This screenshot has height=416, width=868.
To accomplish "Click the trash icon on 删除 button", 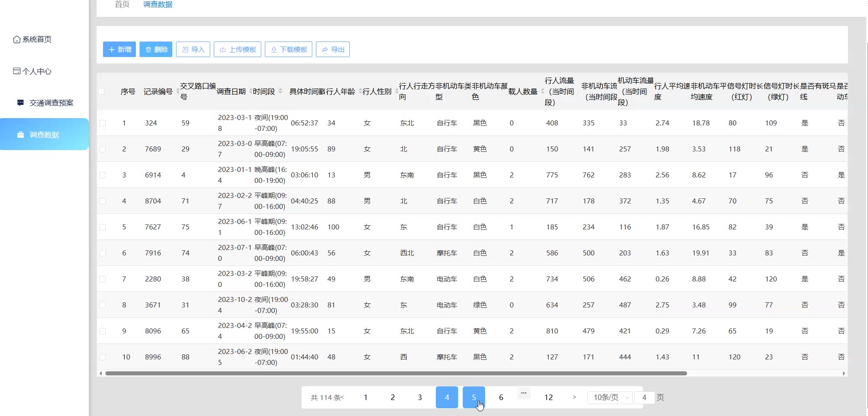I will coord(148,49).
